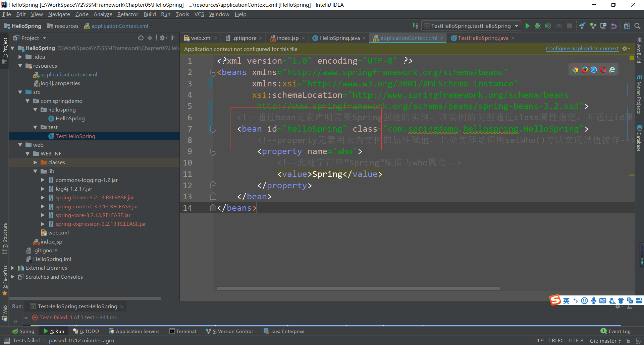Click tool windows quick access icon
This screenshot has height=345, width=644.
click(6, 341)
